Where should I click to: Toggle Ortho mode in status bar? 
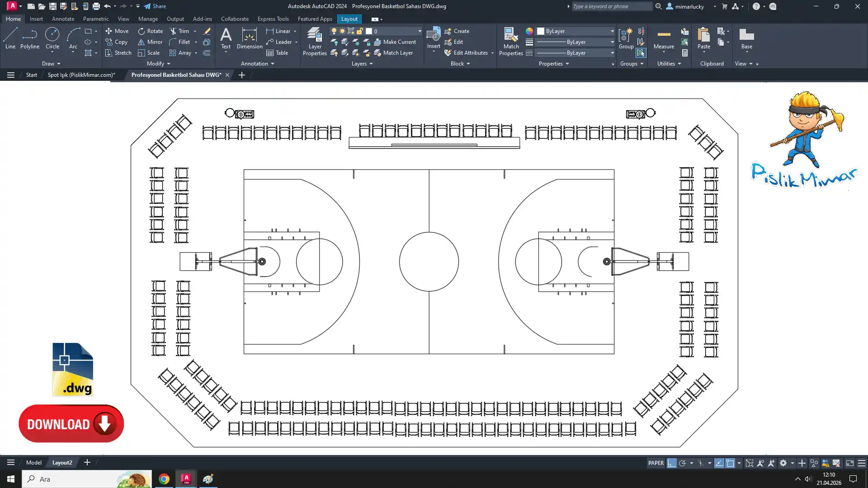pyautogui.click(x=671, y=463)
